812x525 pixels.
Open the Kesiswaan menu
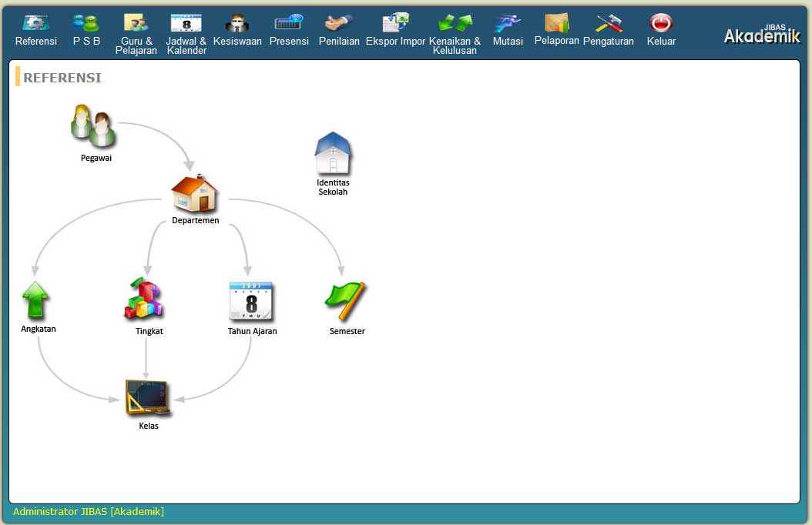point(237,29)
